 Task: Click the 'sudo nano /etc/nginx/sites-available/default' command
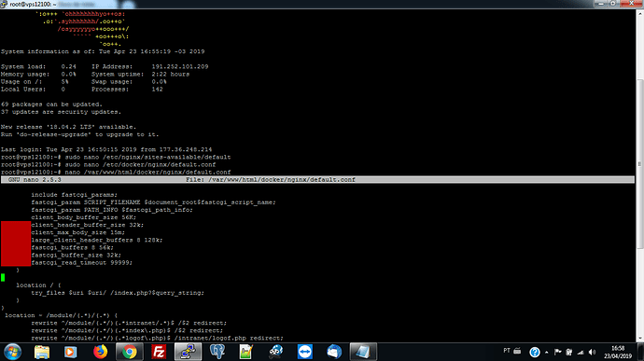tap(147, 157)
